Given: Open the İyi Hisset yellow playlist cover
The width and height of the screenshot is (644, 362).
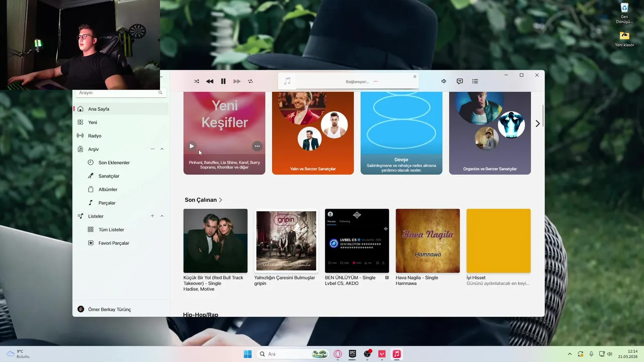Looking at the screenshot, I should point(499,241).
